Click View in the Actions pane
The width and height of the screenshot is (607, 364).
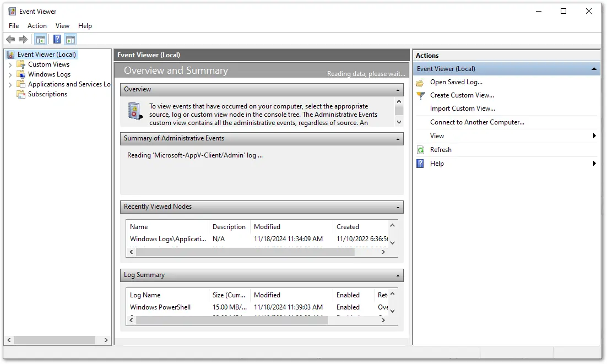tap(437, 136)
